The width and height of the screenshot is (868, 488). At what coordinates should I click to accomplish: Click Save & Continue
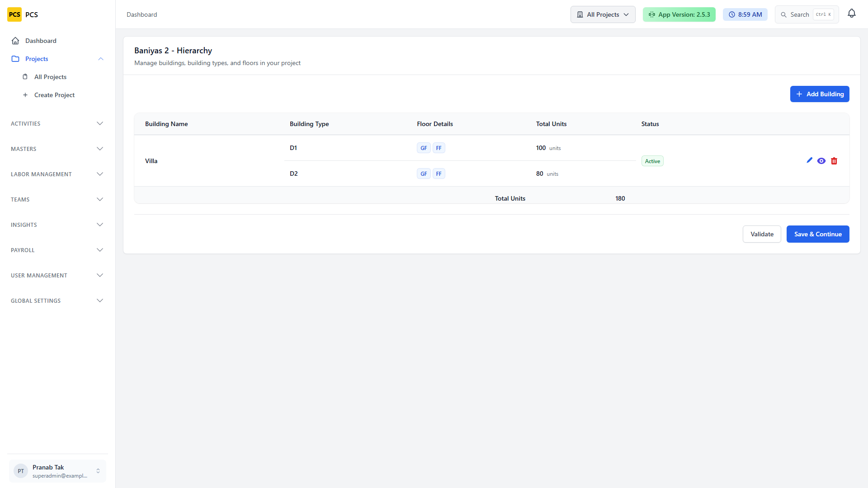pyautogui.click(x=818, y=234)
